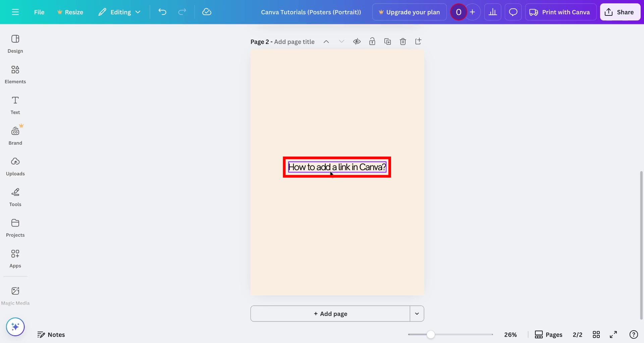Open the design insights chart

coord(492,12)
